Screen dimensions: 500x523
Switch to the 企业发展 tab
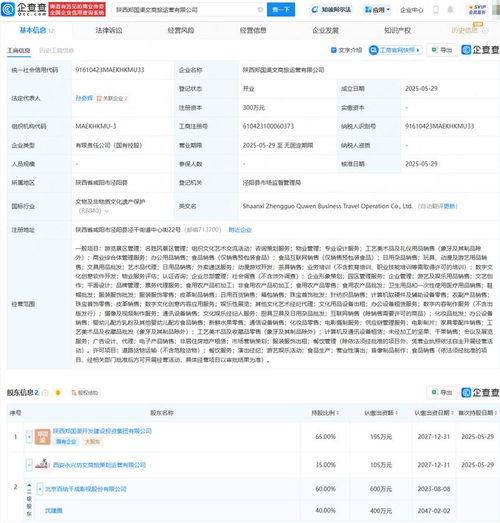tap(325, 30)
